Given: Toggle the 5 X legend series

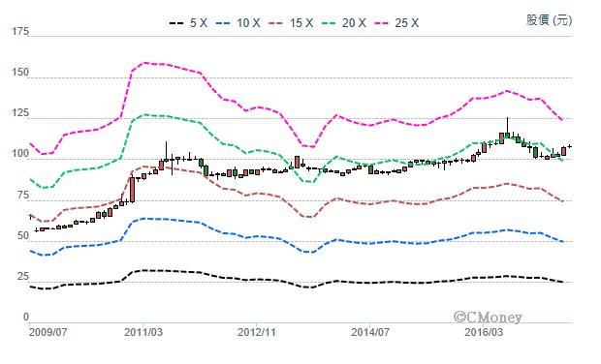Looking at the screenshot, I should [x=189, y=23].
